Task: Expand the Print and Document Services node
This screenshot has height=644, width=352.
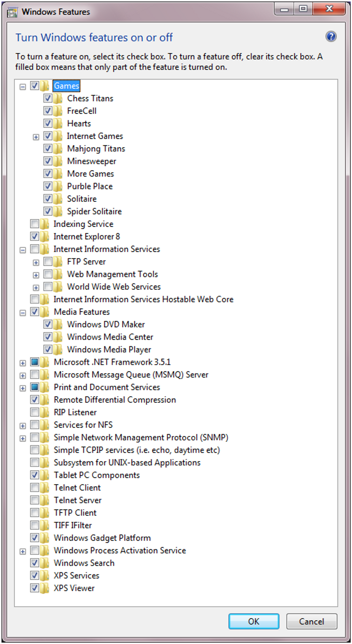Action: click(23, 388)
